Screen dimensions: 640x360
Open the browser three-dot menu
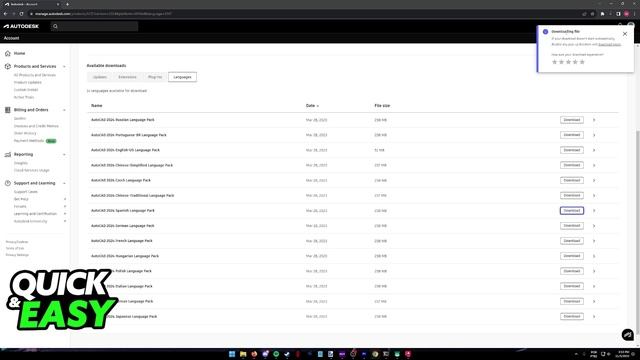(634, 14)
